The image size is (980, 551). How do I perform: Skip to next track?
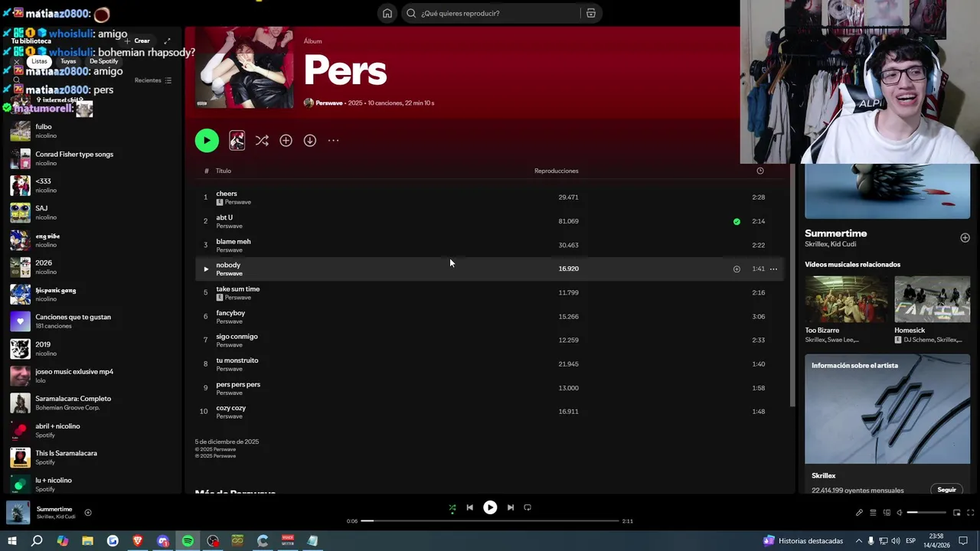510,507
